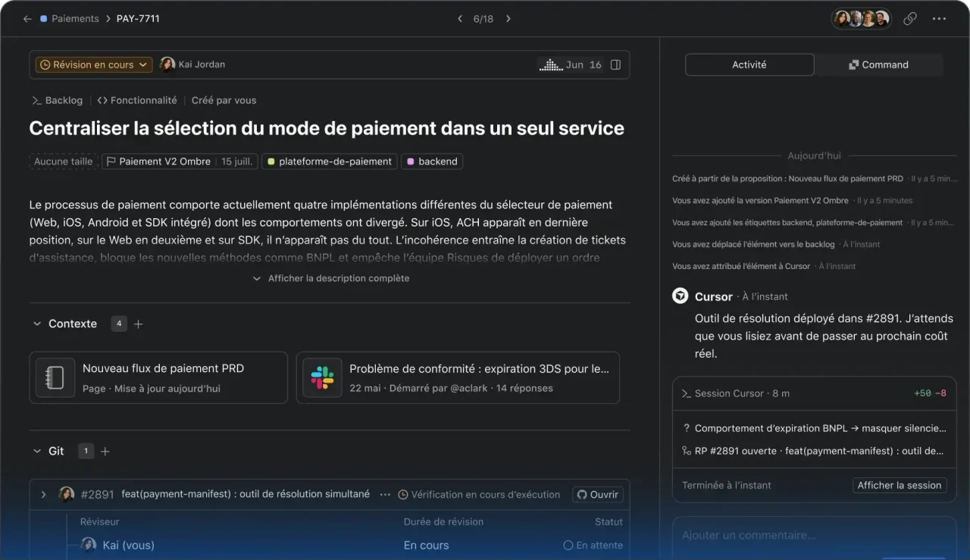Open the three-dot more options menu
Image resolution: width=970 pixels, height=560 pixels.
[x=939, y=19]
